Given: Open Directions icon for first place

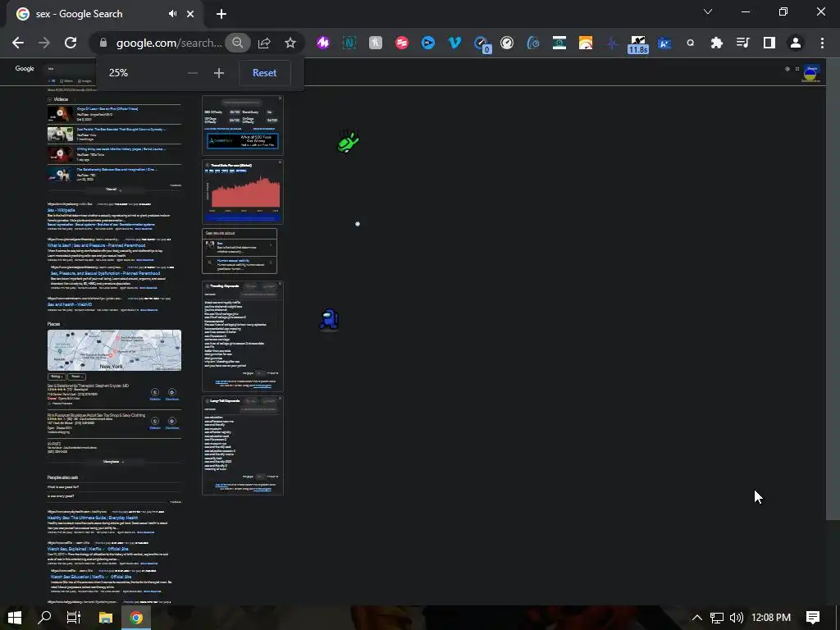Looking at the screenshot, I should pyautogui.click(x=172, y=394).
